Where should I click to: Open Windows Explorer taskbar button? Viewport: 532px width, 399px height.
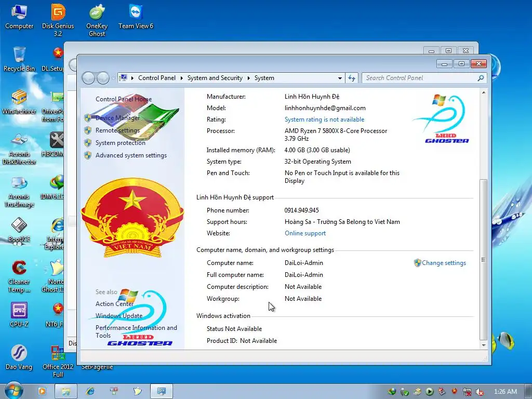click(x=66, y=391)
